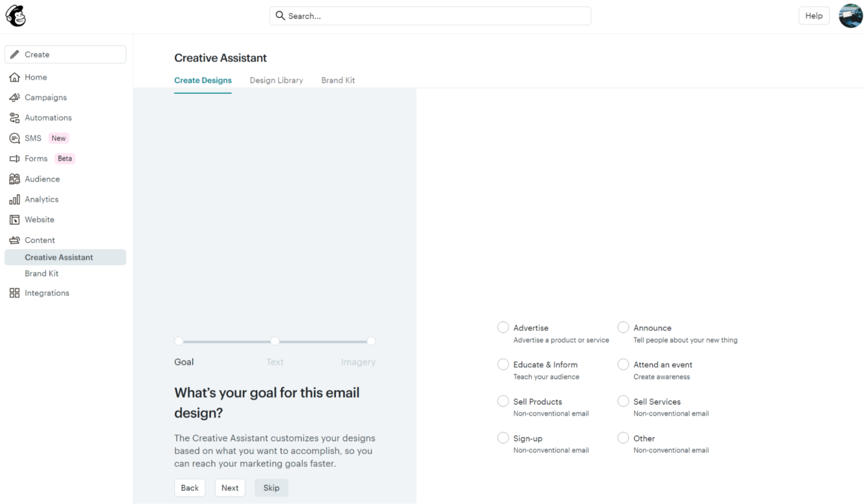Screen dimensions: 864x504
Task: Open Help in the top bar
Action: click(x=814, y=15)
